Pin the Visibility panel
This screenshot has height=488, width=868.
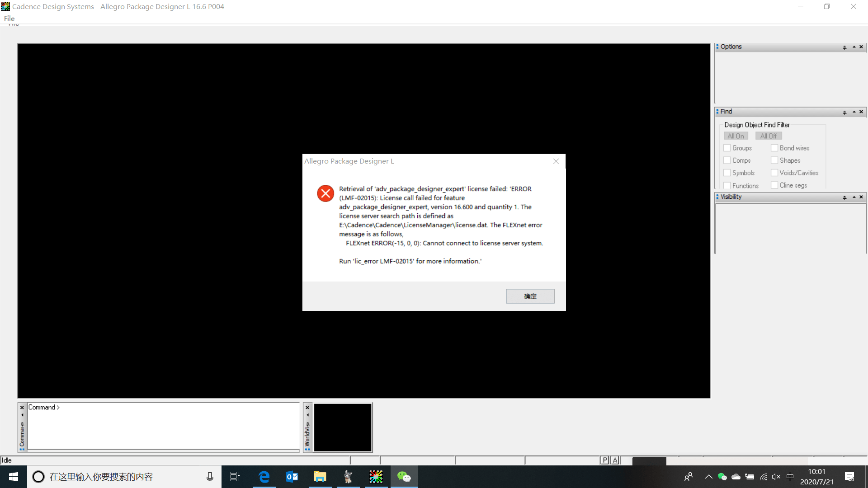click(x=844, y=198)
